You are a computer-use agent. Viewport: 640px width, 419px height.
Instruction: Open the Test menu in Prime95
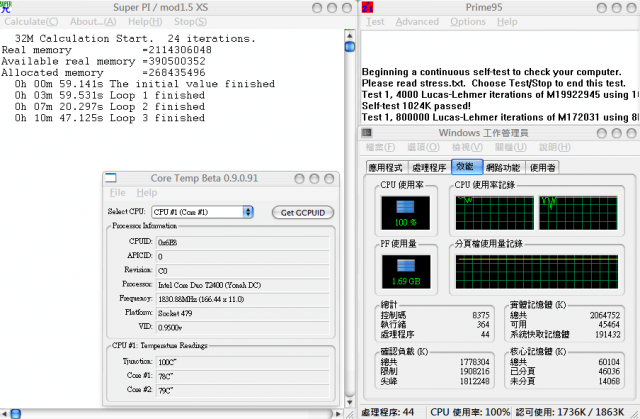[375, 22]
